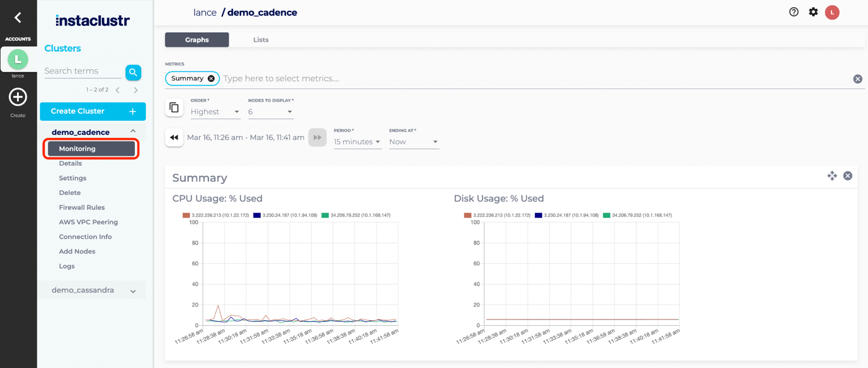Screen dimensions: 868x368
Task: Open the Nodes to Display dropdown
Action: pyautogui.click(x=270, y=112)
